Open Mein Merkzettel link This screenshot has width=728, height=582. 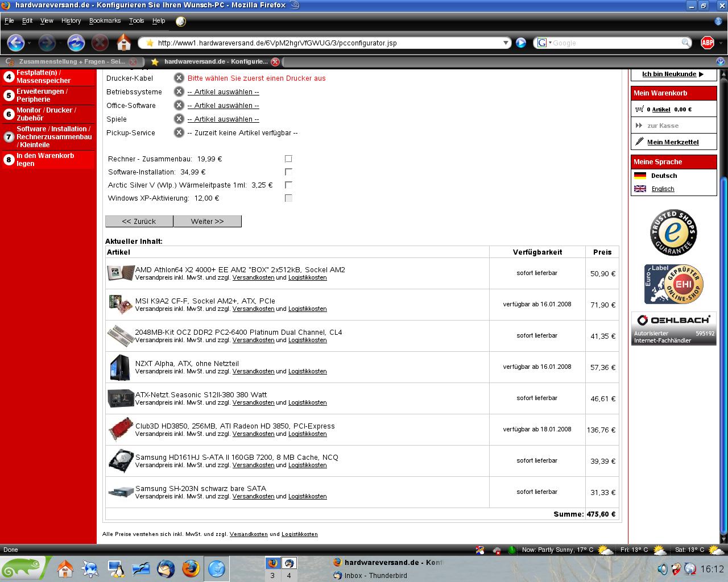[673, 142]
